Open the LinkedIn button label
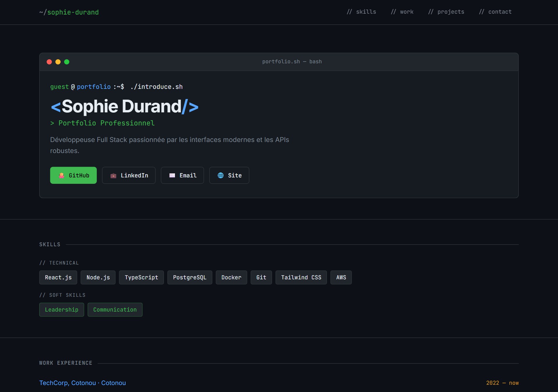The image size is (558, 392). click(x=134, y=175)
